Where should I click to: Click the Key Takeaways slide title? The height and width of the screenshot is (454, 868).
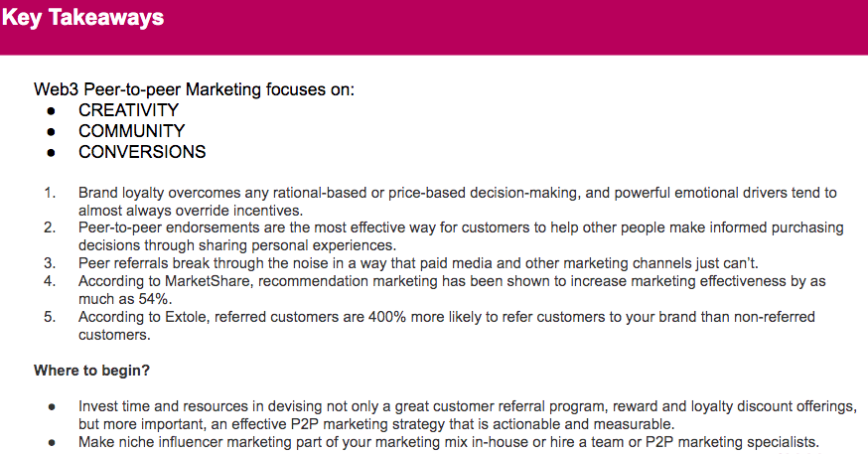click(x=83, y=18)
